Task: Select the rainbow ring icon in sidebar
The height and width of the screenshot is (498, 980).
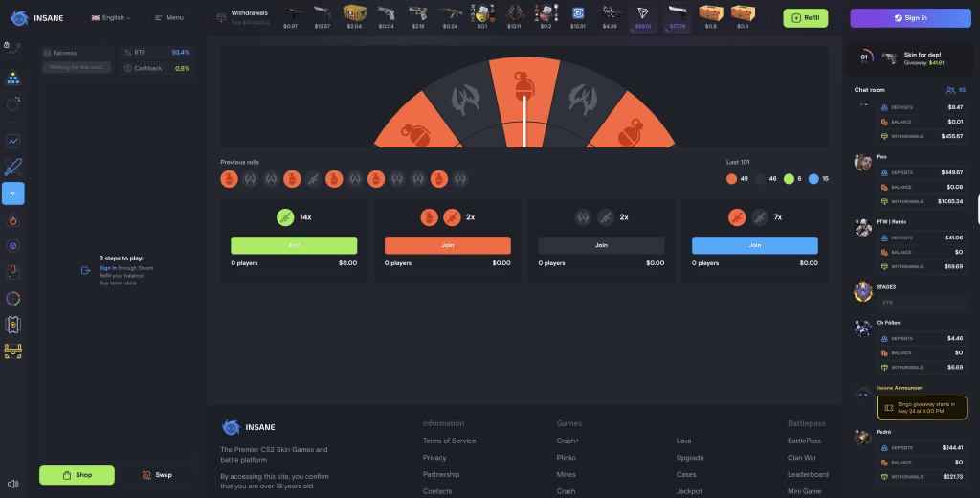Action: coord(13,299)
